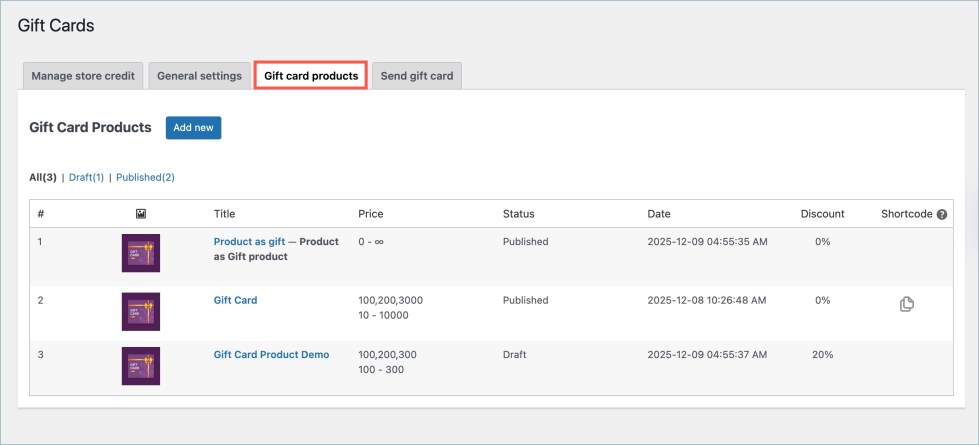The height and width of the screenshot is (445, 979).
Task: Copy shortcode for Gift Card row
Action: pos(907,305)
